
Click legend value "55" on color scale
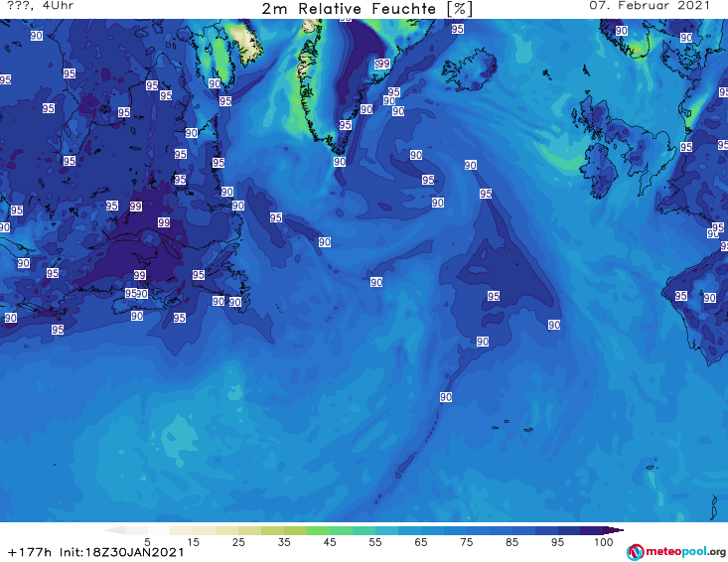click(x=375, y=542)
